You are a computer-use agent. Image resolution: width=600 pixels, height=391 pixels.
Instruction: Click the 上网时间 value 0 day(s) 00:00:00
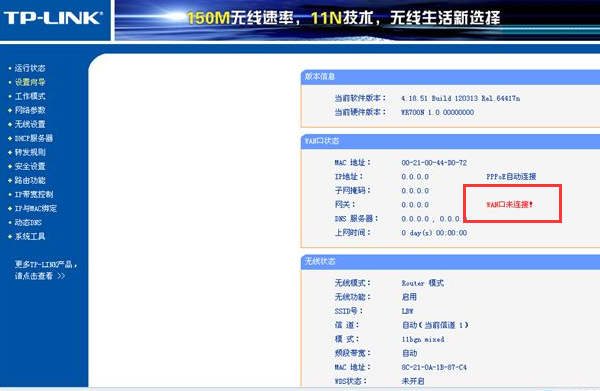(x=434, y=233)
